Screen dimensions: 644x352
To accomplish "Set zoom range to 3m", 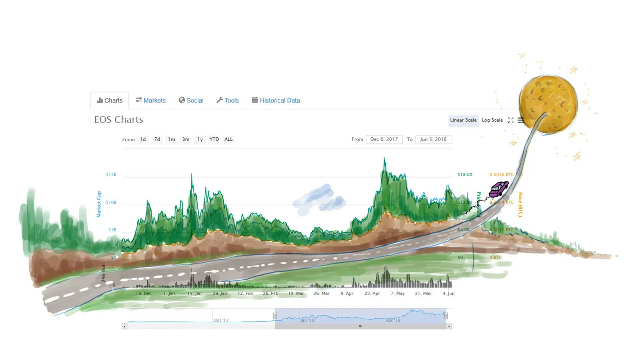I will click(x=186, y=139).
